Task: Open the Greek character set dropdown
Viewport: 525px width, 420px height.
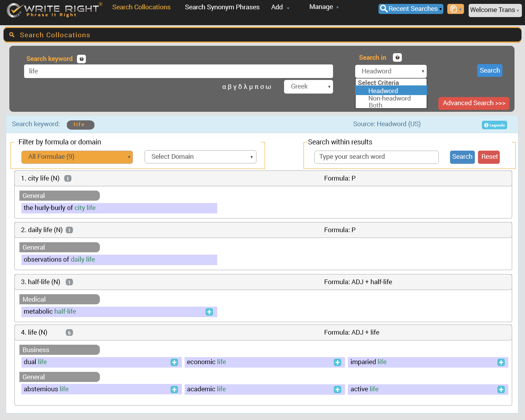Action: click(x=308, y=87)
